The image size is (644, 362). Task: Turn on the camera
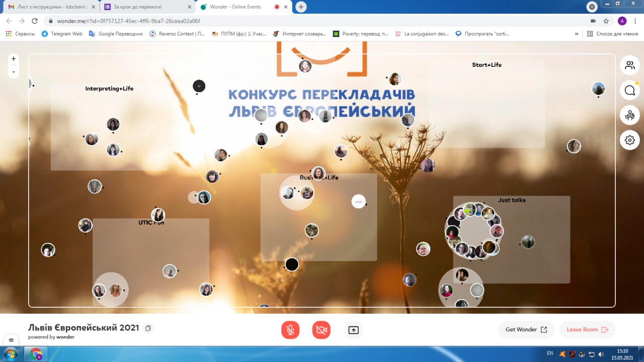(321, 330)
